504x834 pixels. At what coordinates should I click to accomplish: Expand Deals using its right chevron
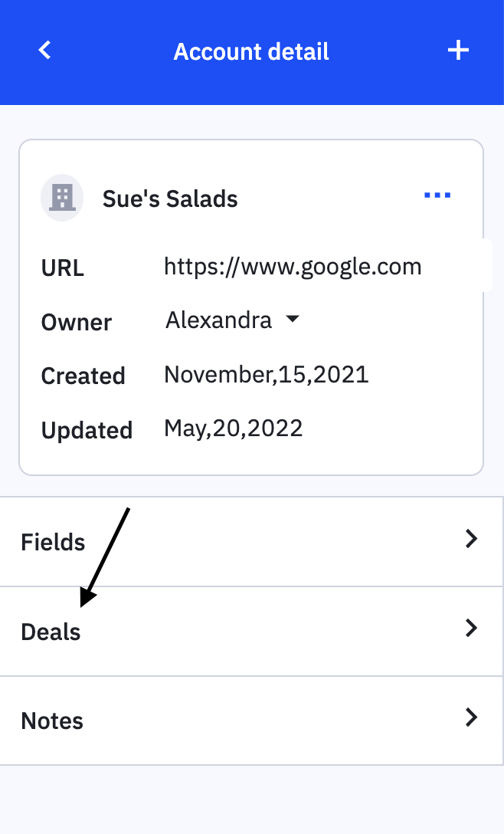(471, 629)
